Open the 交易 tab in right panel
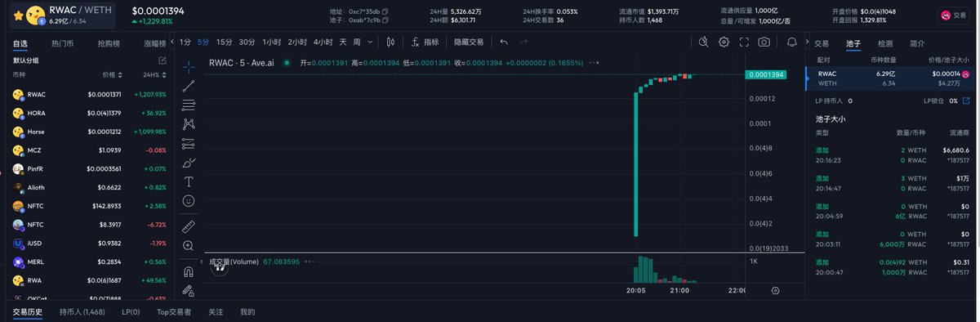Image resolution: width=980 pixels, height=322 pixels. coord(822,43)
